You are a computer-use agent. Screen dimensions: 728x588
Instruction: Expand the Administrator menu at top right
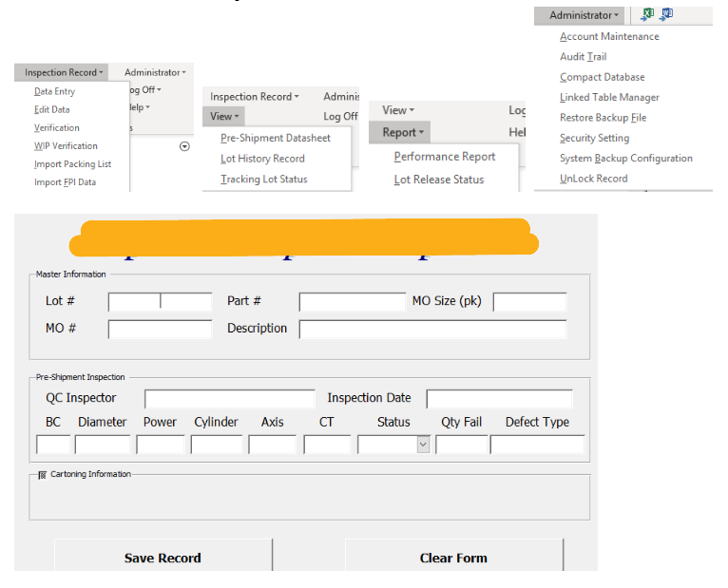tap(584, 15)
